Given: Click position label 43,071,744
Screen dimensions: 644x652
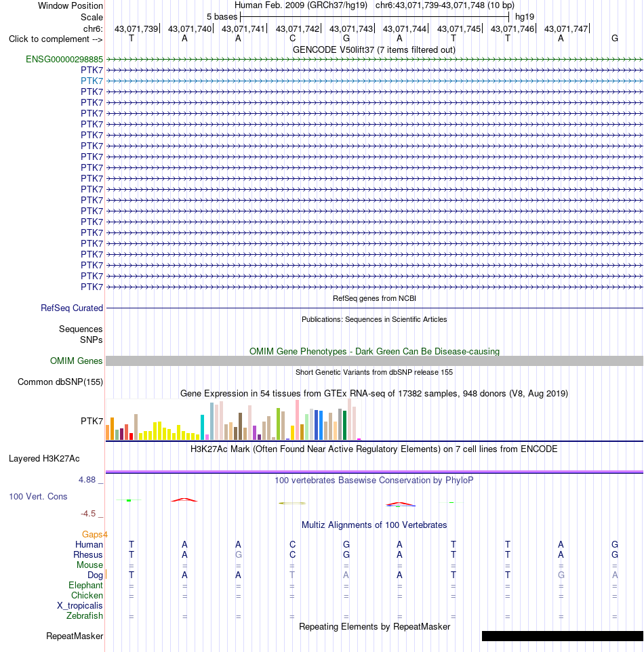Looking at the screenshot, I should (405, 28).
